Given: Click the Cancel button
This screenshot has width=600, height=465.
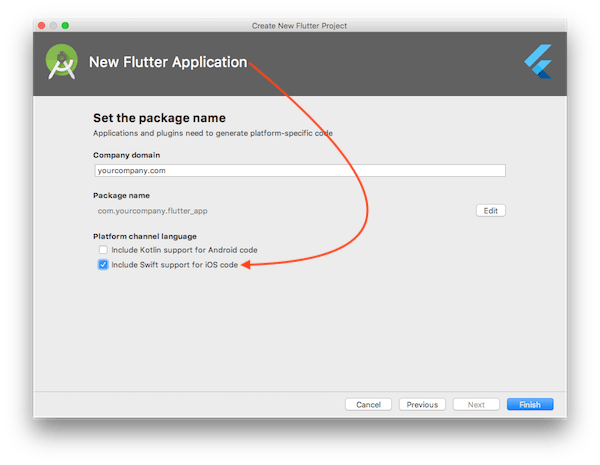Looking at the screenshot, I should 368,405.
